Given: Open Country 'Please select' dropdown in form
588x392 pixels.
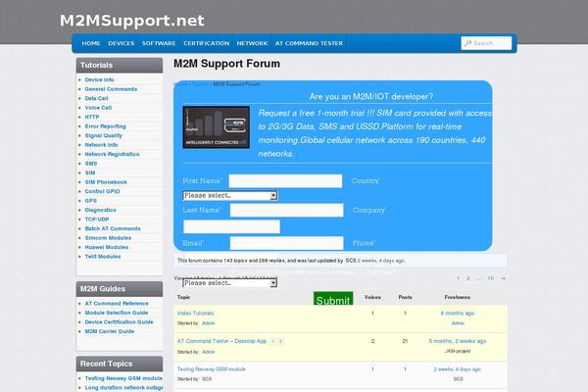Looking at the screenshot, I should tap(230, 195).
